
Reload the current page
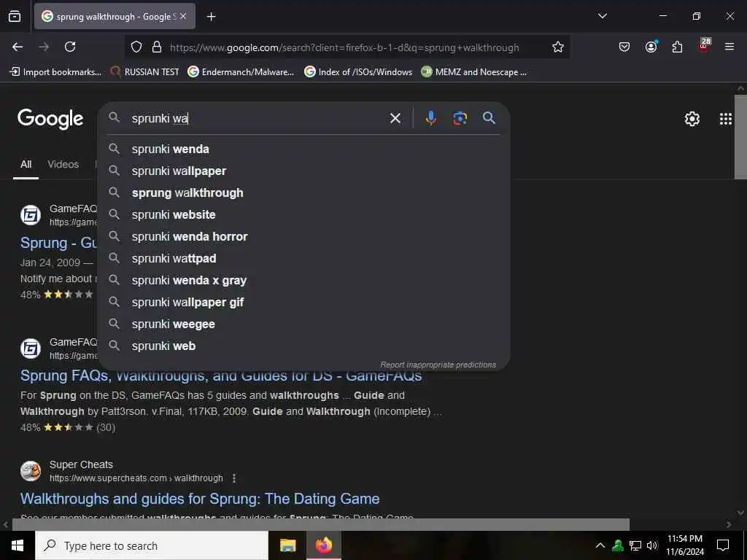point(70,47)
